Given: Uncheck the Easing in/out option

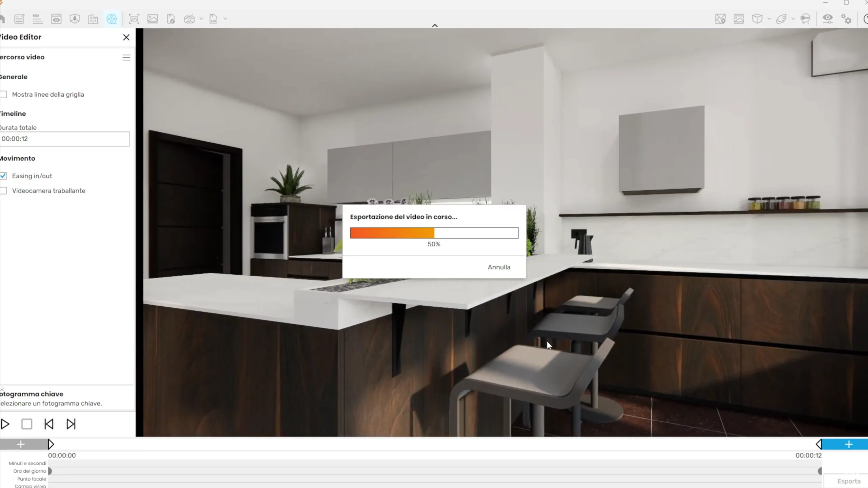Looking at the screenshot, I should click(x=4, y=176).
